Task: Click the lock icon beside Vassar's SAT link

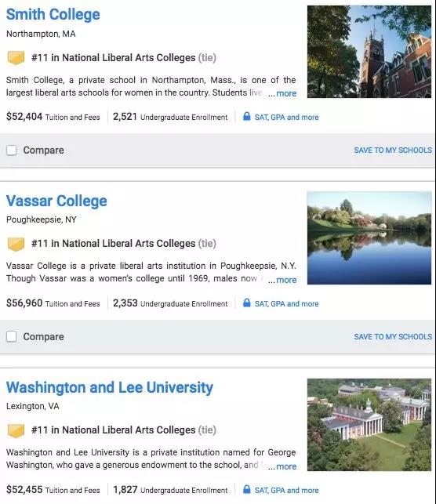Action: click(246, 303)
